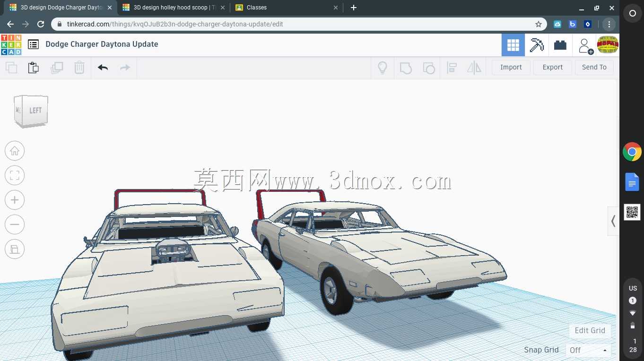
Task: Select the Mirror flip tool
Action: [x=474, y=68]
